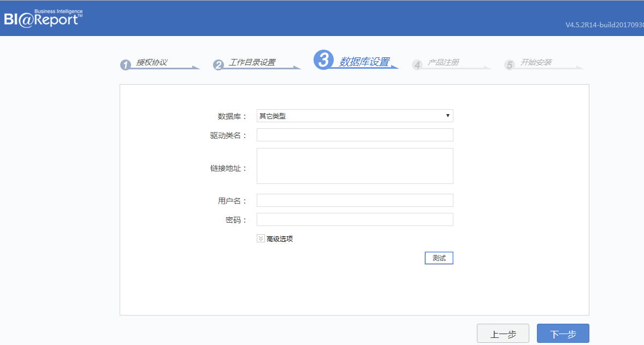
Task: Select step 1 授权协议
Action: [159, 63]
